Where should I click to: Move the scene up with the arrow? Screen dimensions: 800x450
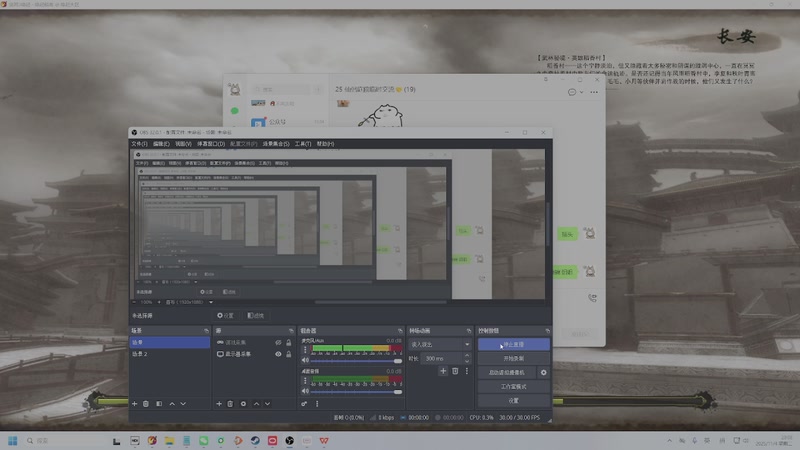(172, 404)
